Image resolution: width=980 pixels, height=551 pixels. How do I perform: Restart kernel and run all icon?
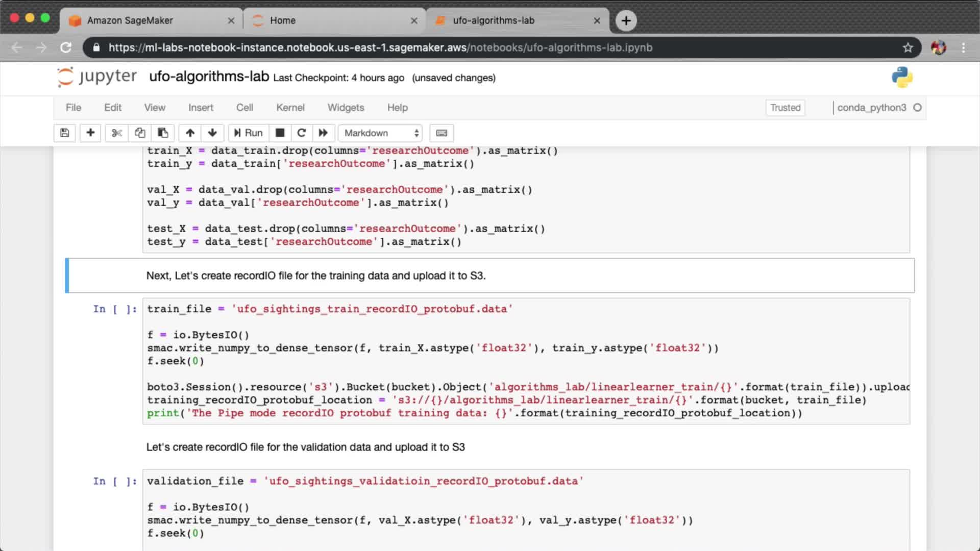(x=323, y=133)
